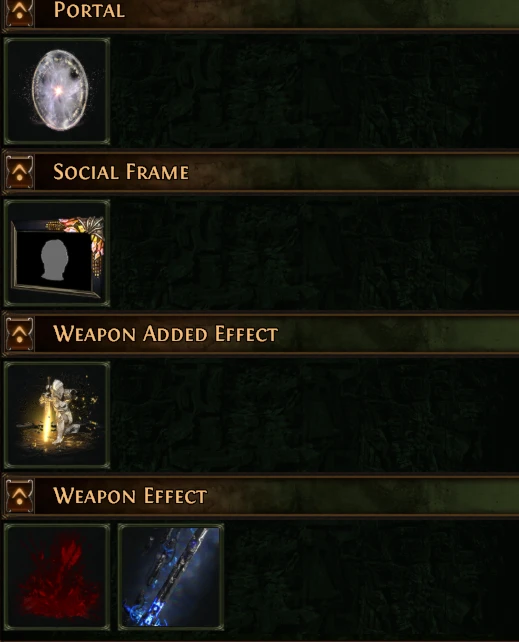Click the bright star center of portal
The image size is (519, 642).
(x=59, y=90)
